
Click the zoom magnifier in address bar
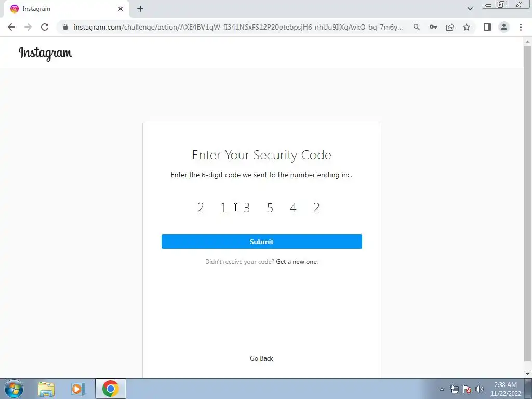point(417,27)
